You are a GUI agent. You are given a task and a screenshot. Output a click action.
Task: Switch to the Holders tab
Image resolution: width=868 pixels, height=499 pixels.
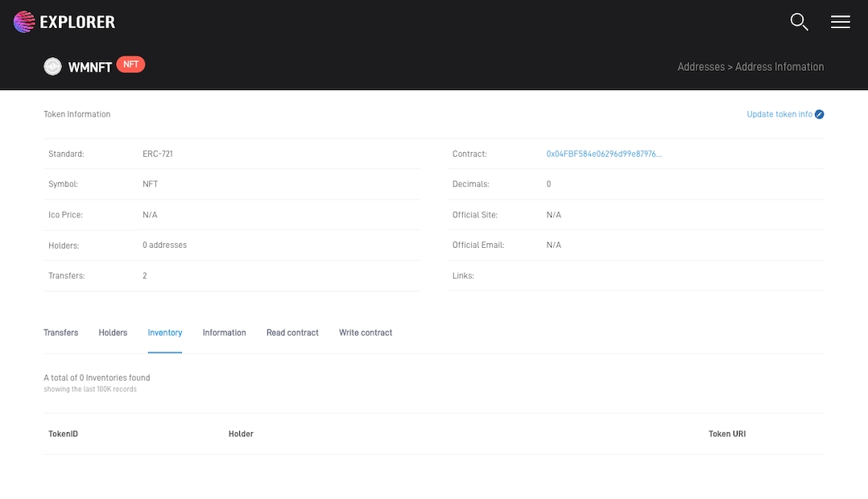tap(113, 332)
